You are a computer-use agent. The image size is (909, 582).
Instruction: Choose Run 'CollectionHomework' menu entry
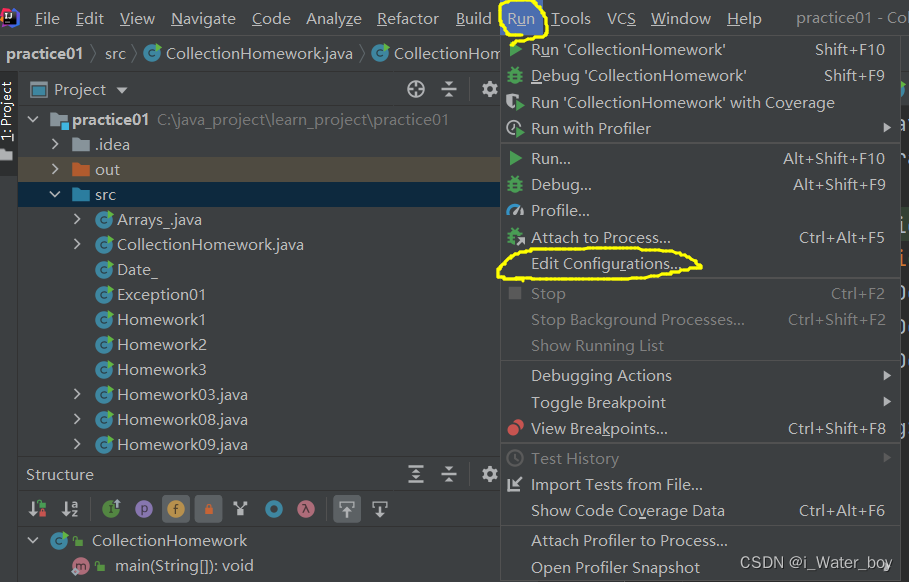[700, 50]
